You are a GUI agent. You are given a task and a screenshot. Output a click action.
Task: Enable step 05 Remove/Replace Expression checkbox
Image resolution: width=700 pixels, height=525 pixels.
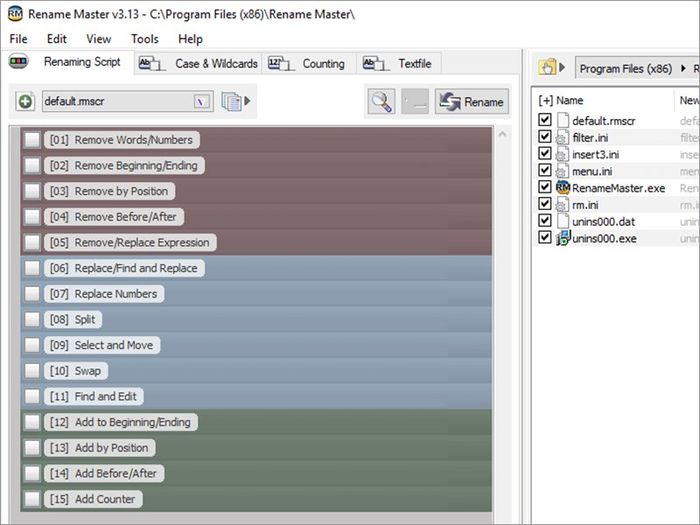pyautogui.click(x=32, y=242)
